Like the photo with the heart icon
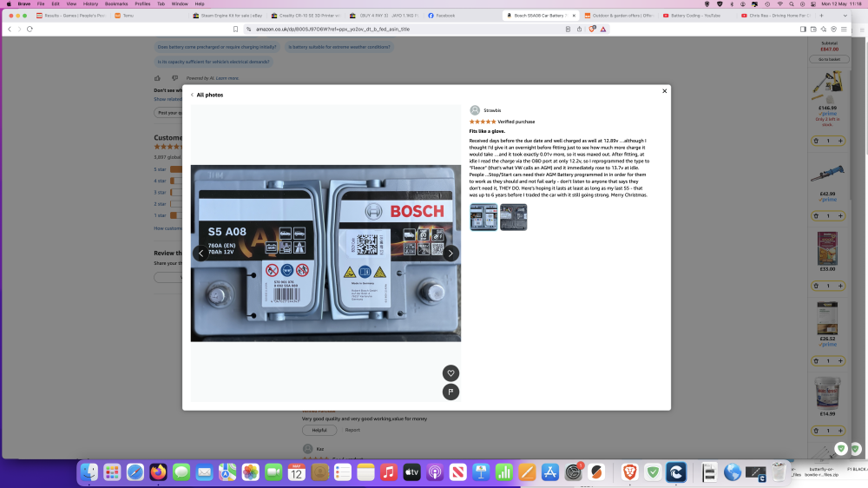This screenshot has width=868, height=488. coord(450,373)
